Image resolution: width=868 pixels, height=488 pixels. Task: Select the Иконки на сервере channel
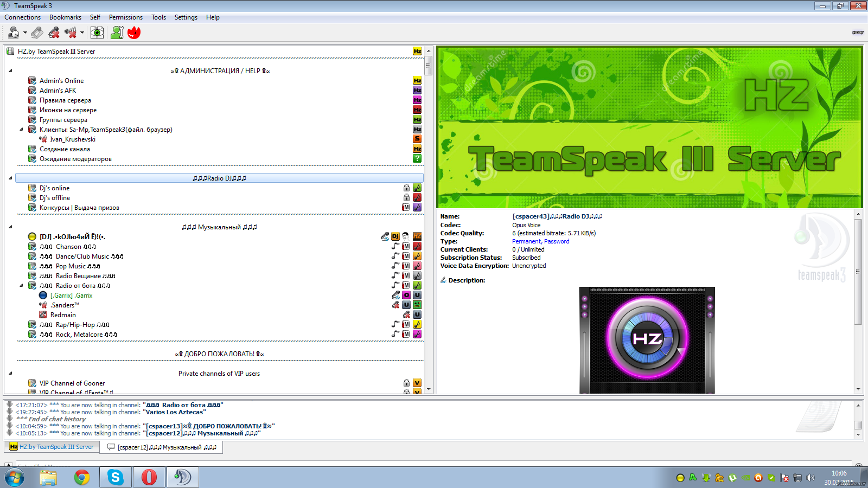point(68,110)
